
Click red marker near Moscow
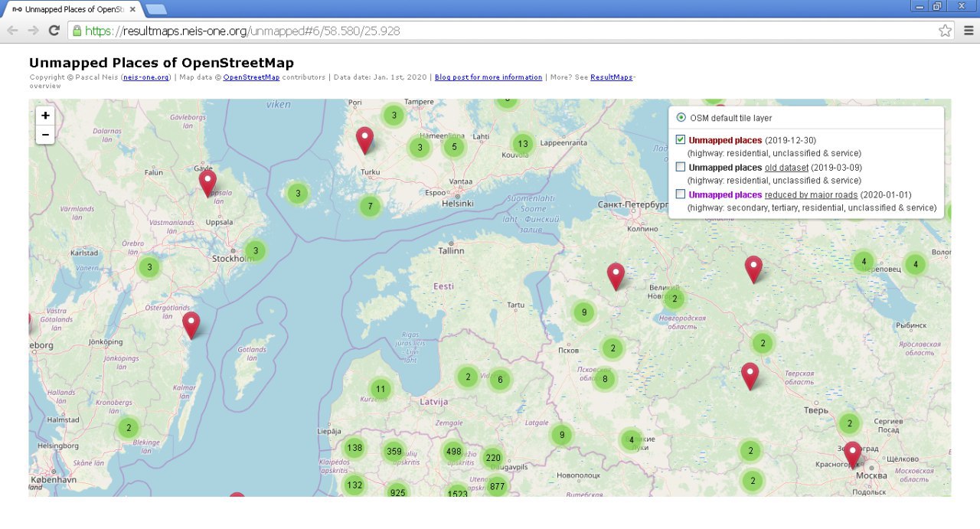pyautogui.click(x=852, y=455)
